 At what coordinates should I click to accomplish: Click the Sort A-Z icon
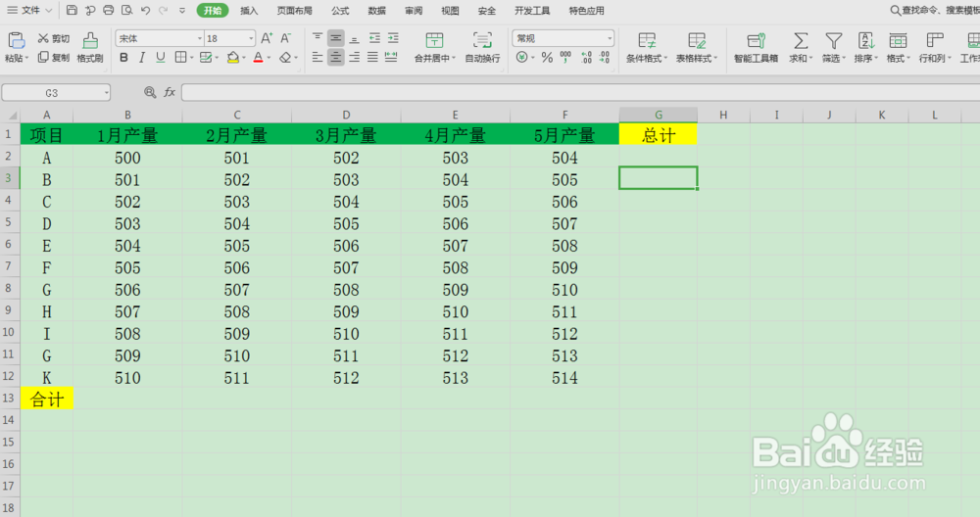[x=866, y=41]
